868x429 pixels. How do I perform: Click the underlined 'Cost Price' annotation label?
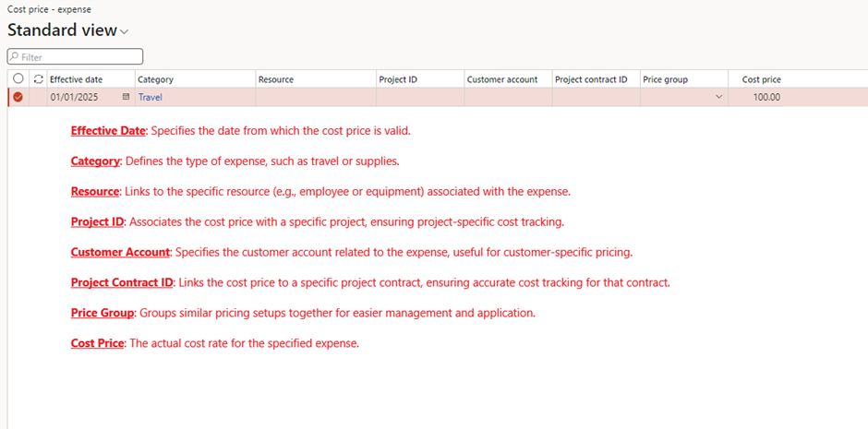coord(97,343)
